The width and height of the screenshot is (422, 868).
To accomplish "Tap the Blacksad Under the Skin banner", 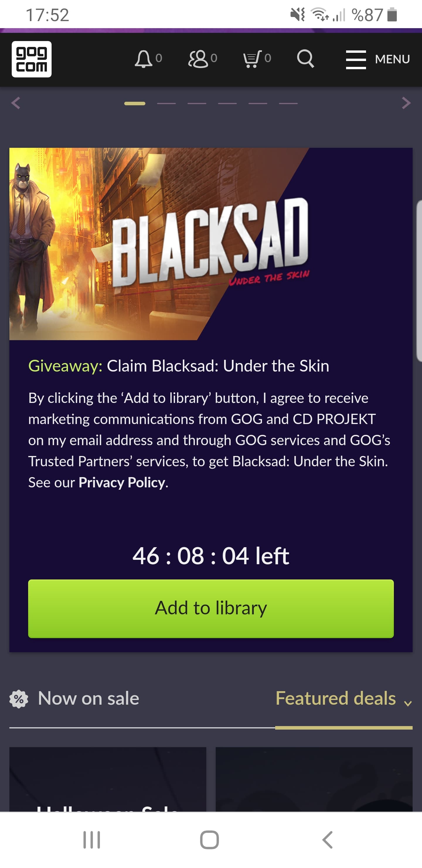I will pos(211,244).
